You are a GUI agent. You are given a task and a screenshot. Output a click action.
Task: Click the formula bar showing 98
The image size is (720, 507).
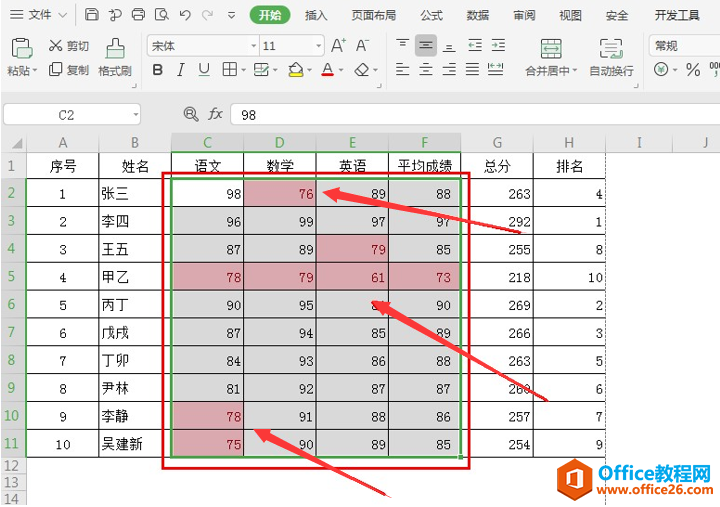475,114
